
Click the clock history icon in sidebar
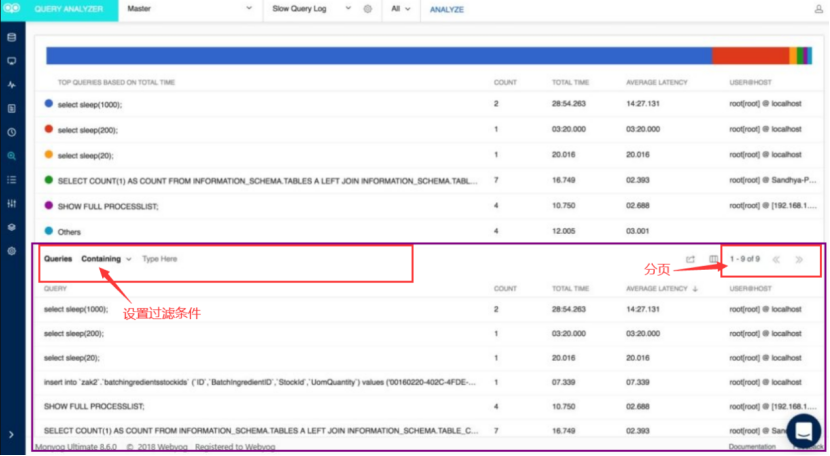click(x=11, y=132)
